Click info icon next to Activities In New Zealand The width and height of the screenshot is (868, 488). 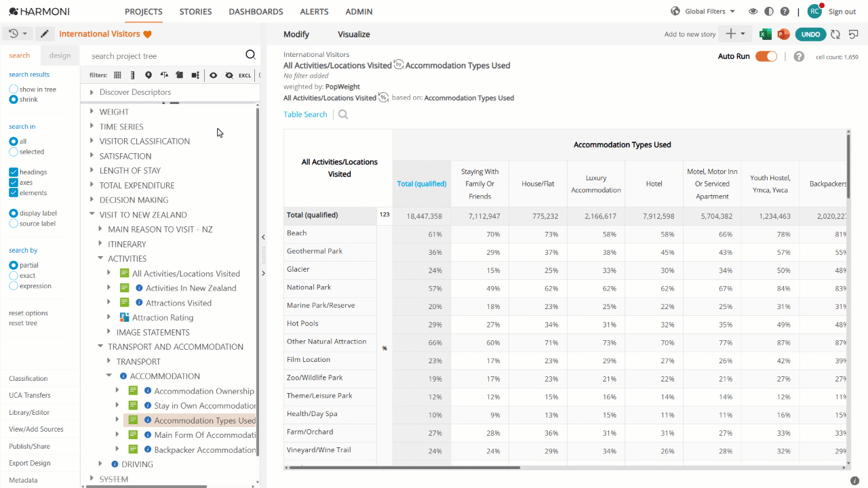[139, 288]
